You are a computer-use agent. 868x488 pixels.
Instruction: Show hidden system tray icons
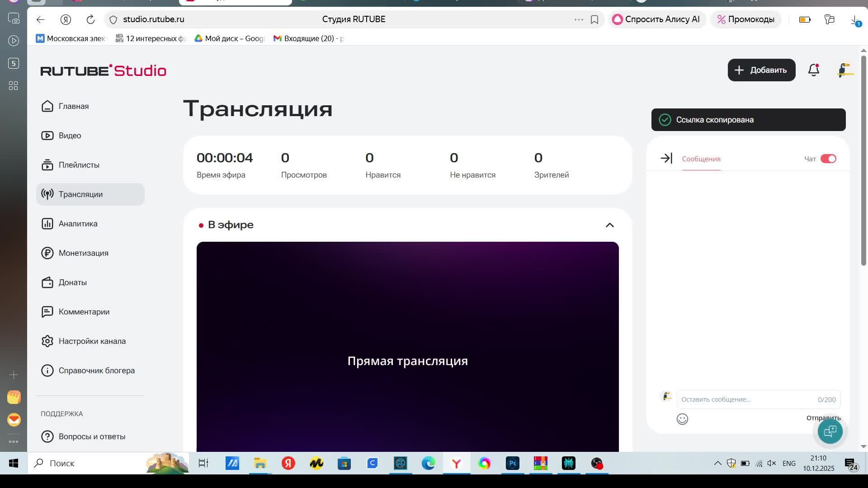(717, 463)
